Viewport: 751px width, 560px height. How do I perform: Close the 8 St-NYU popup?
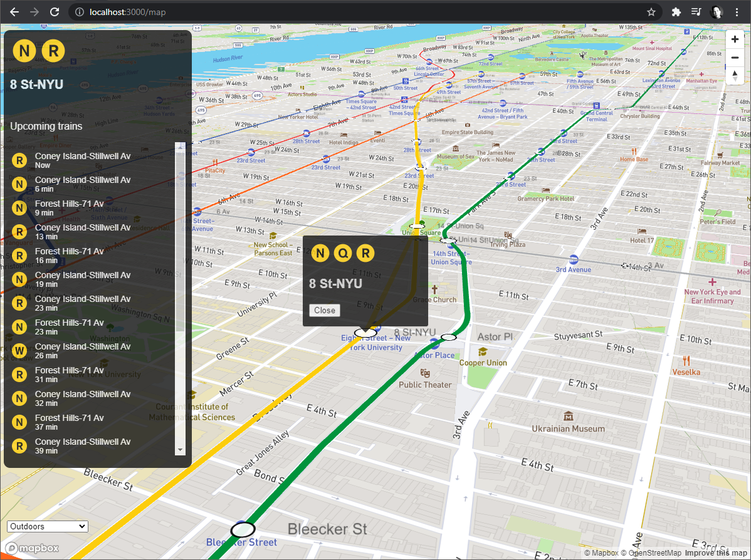coord(325,310)
